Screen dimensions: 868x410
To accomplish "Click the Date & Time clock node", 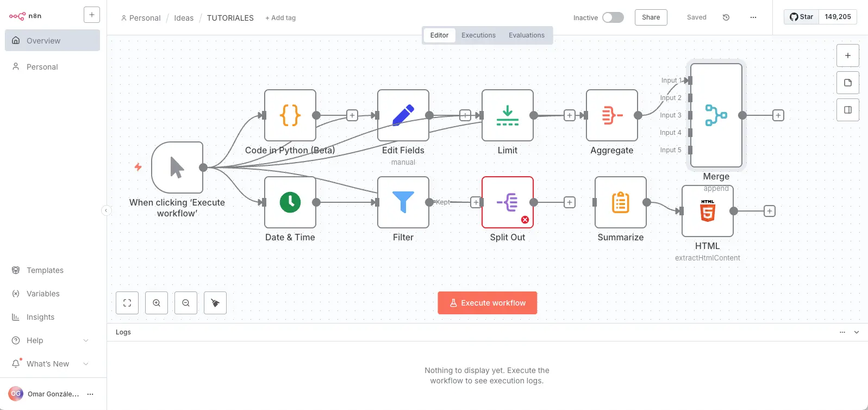I will (x=290, y=202).
